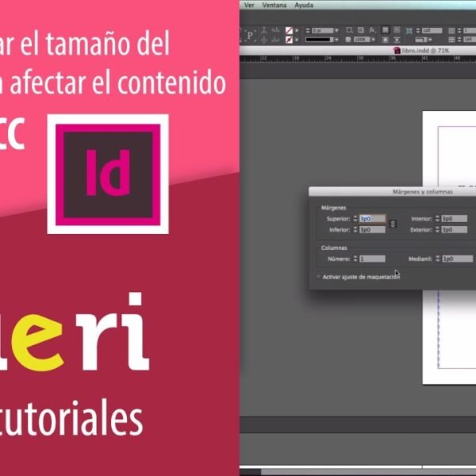Click the Interior margin field
This screenshot has width=476, height=476.
pyautogui.click(x=455, y=219)
